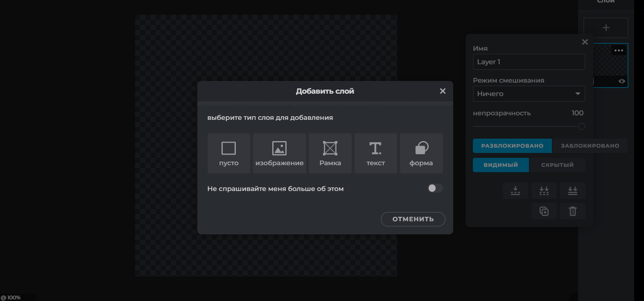Click the flatten all layers icon
The image size is (644, 301).
[x=573, y=191]
